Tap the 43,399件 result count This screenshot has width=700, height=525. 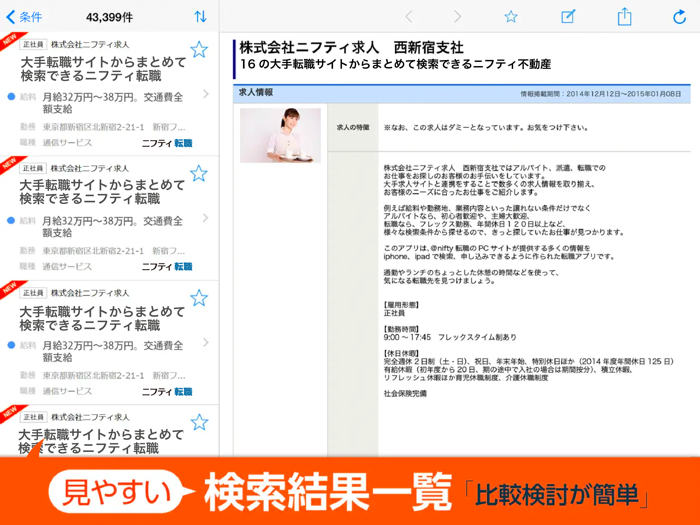109,17
